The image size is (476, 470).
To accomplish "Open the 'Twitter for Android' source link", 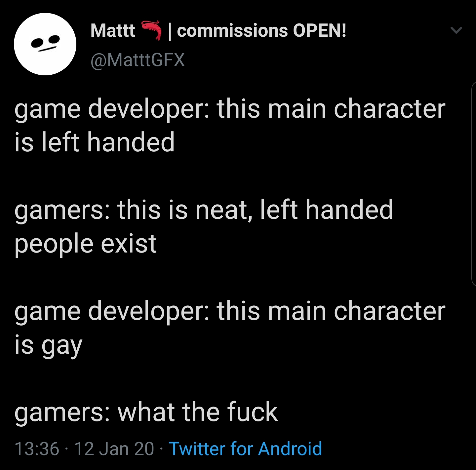I will (x=245, y=449).
